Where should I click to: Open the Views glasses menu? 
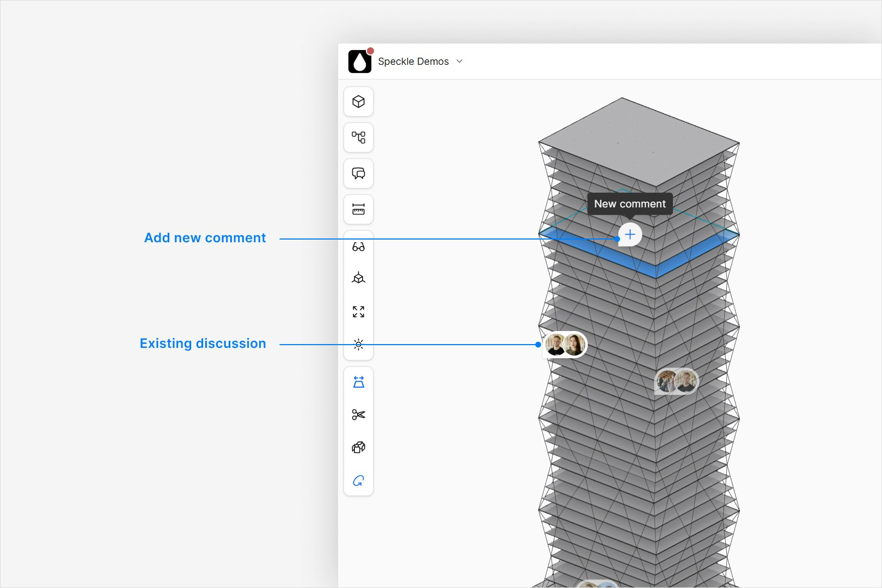[x=358, y=247]
